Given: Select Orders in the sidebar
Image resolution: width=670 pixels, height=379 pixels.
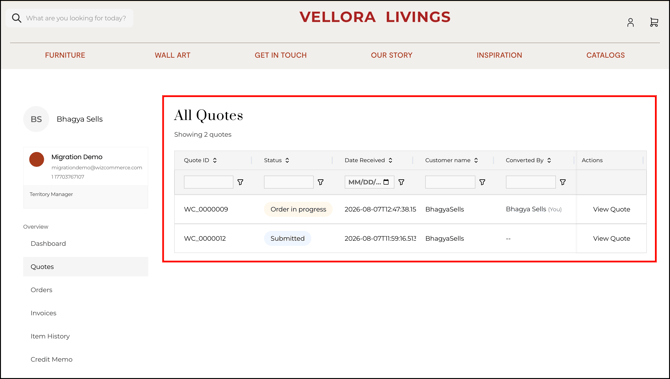Looking at the screenshot, I should tap(85, 290).
